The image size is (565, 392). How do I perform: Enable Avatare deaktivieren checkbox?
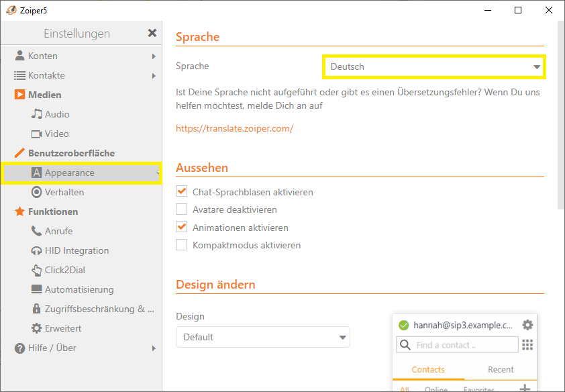click(182, 209)
